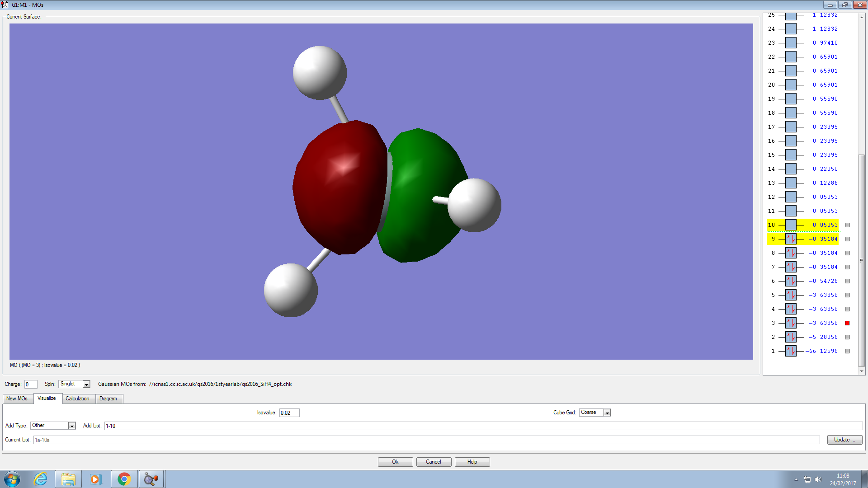The image size is (868, 488).
Task: Click the Charge input field
Action: point(31,385)
